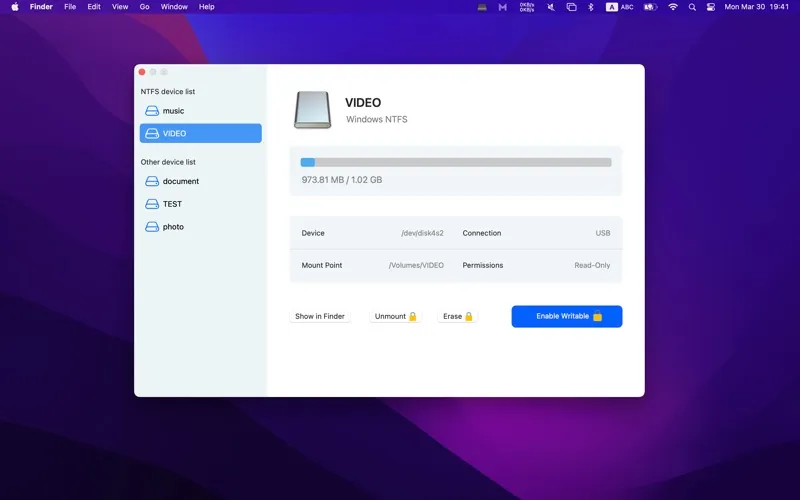Click the Bluetooth menu bar icon

590,7
